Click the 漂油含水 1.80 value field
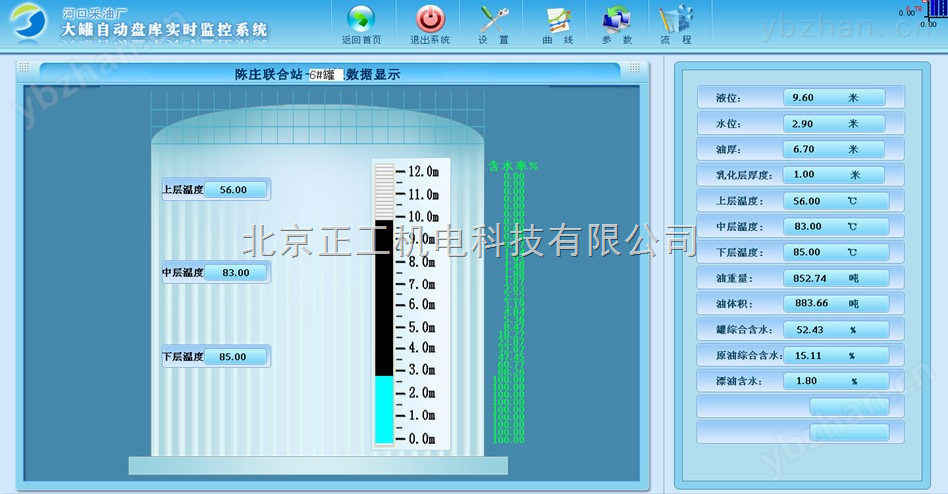Viewport: 948px width, 494px height. point(836,381)
